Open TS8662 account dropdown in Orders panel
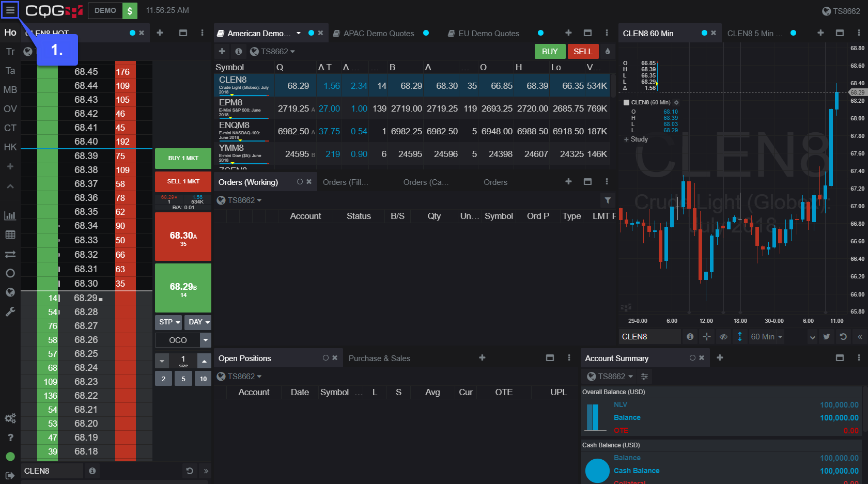 pyautogui.click(x=239, y=200)
